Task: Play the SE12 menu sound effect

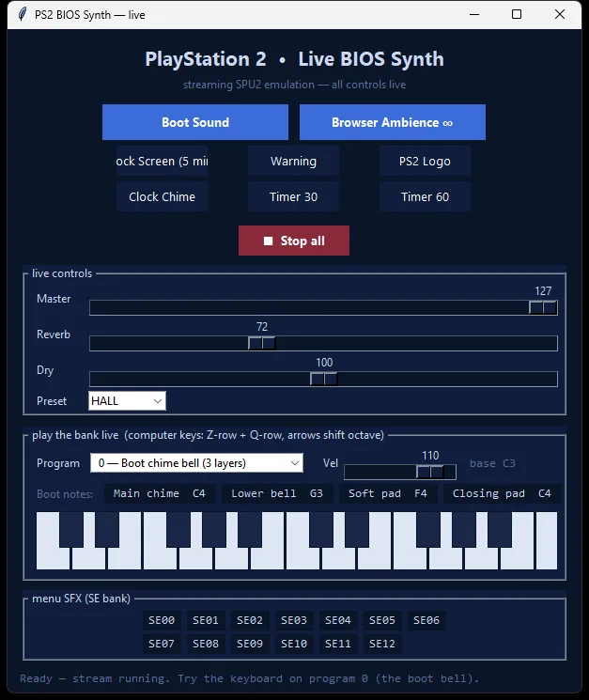Action: [x=382, y=645]
